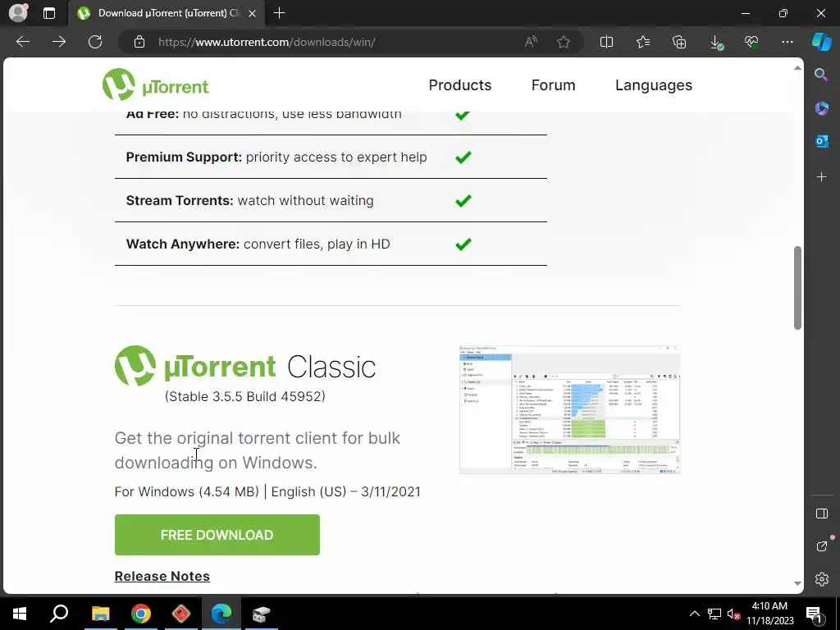Close the Download µTorrent tab

tap(253, 13)
